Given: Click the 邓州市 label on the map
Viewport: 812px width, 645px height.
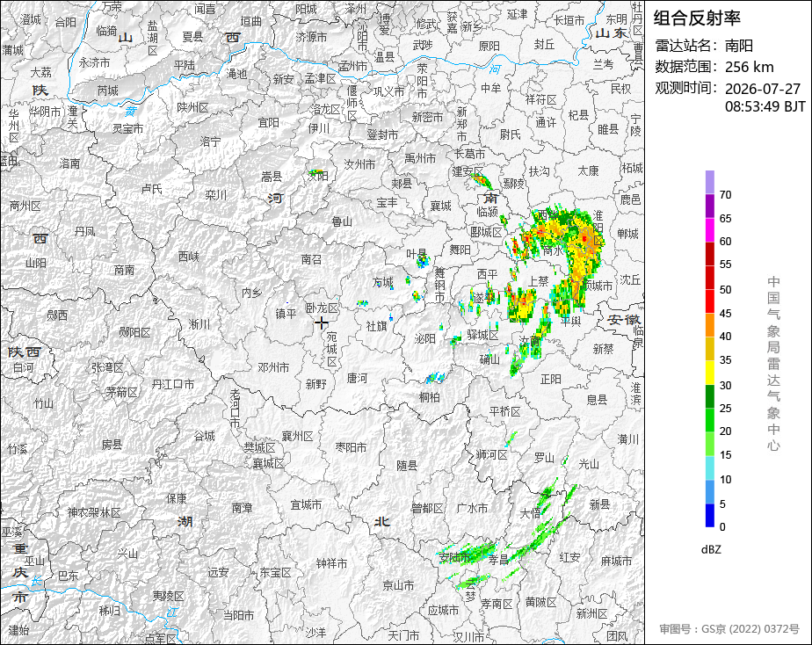Looking at the screenshot, I should [x=273, y=367].
